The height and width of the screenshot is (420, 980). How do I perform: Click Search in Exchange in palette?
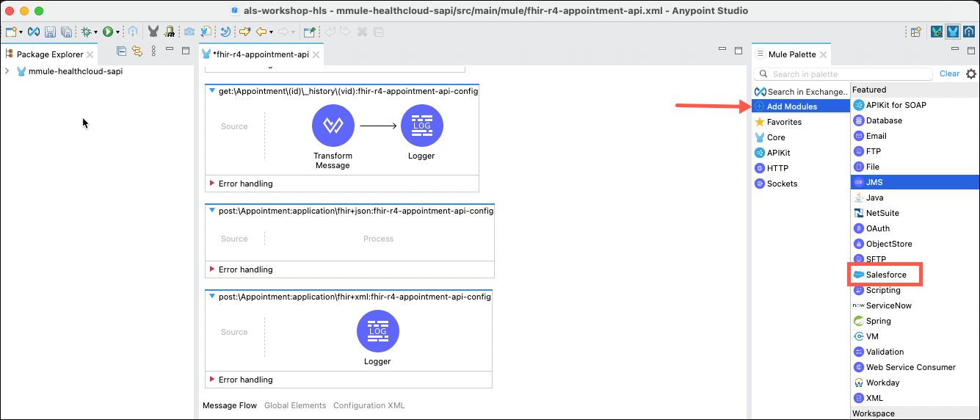[x=802, y=92]
